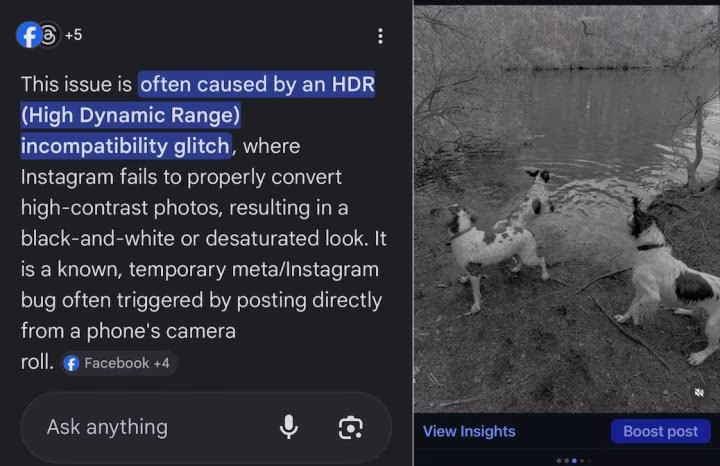
Task: Click the Facebook logo in the citation chip
Action: click(71, 363)
